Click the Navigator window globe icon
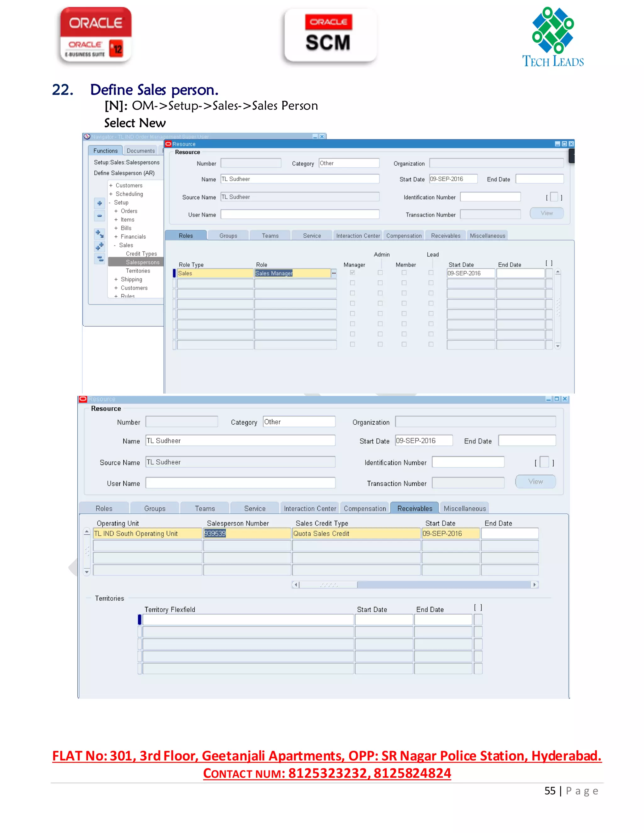Image resolution: width=644 pixels, height=833 pixels. (87, 136)
